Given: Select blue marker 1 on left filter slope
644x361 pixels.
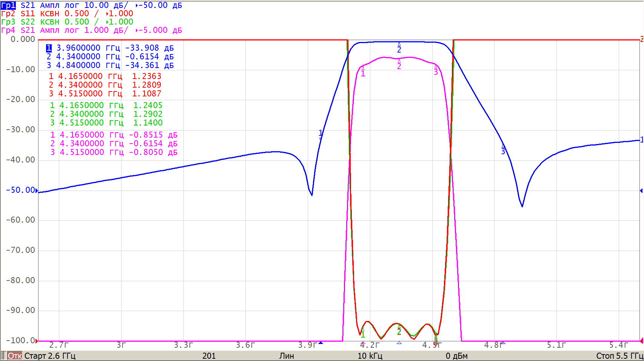Looking at the screenshot, I should tap(320, 133).
